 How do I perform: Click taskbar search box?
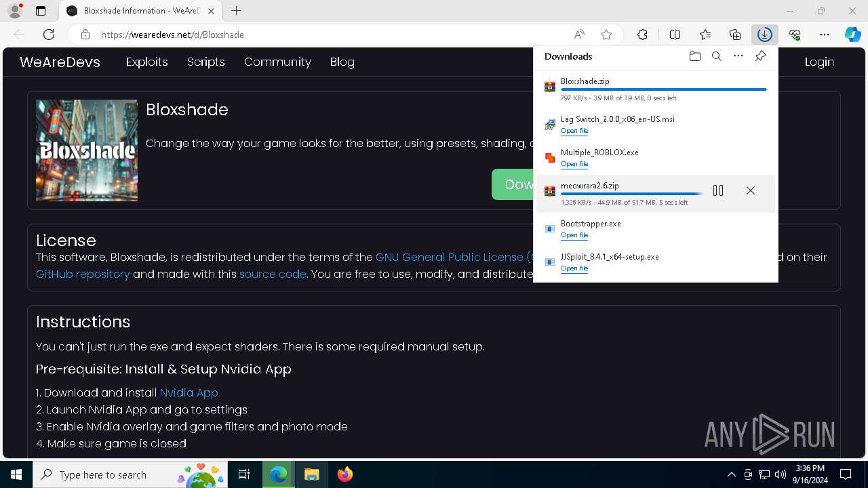click(x=131, y=474)
